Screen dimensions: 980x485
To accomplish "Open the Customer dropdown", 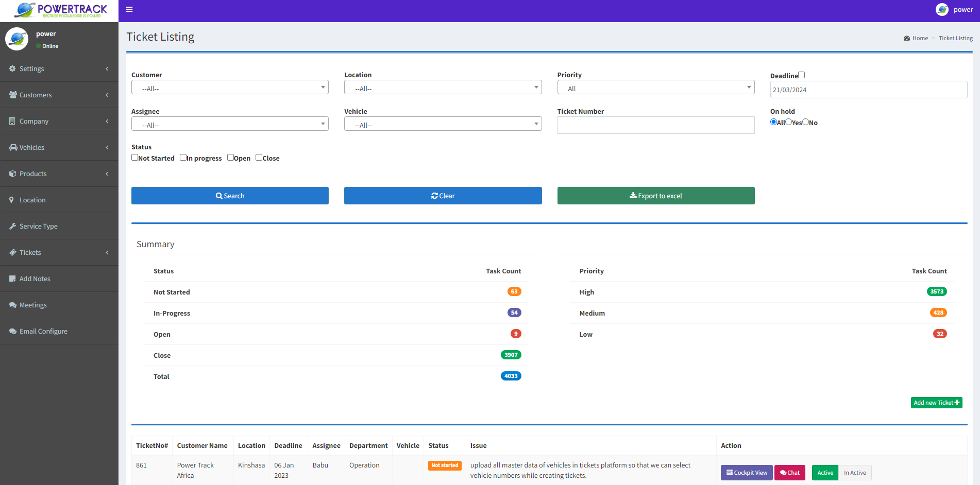I will [230, 88].
